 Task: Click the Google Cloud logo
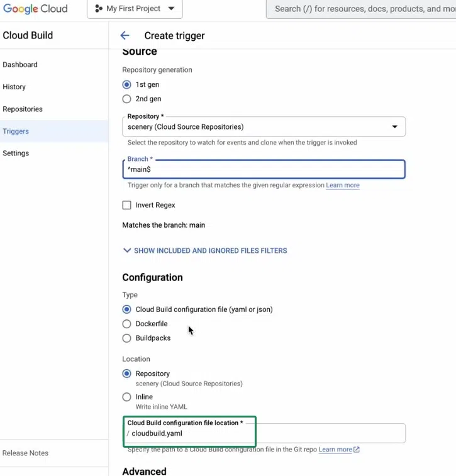pyautogui.click(x=35, y=9)
